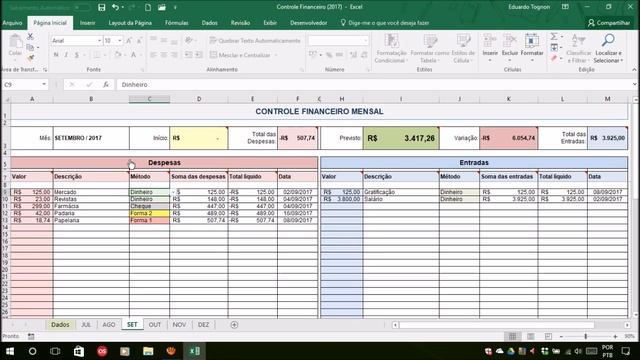Screen dimensions: 640x360
Task: Click the insert function fx icon
Action: pyautogui.click(x=106, y=84)
